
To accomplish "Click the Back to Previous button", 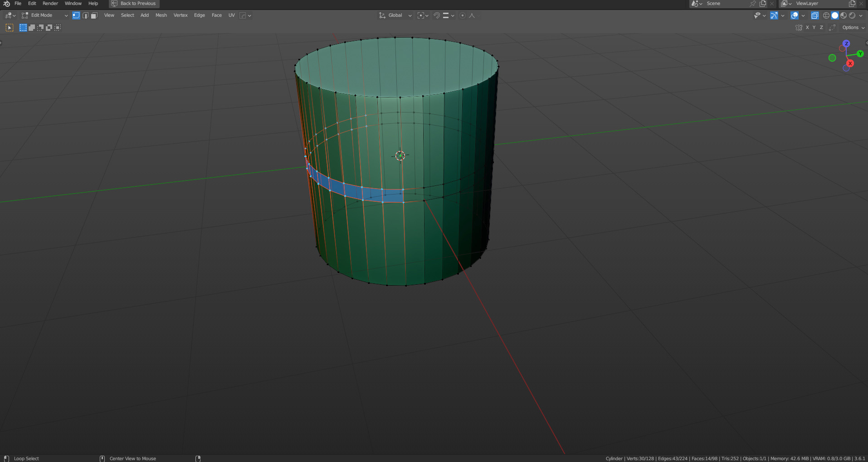I will [134, 4].
